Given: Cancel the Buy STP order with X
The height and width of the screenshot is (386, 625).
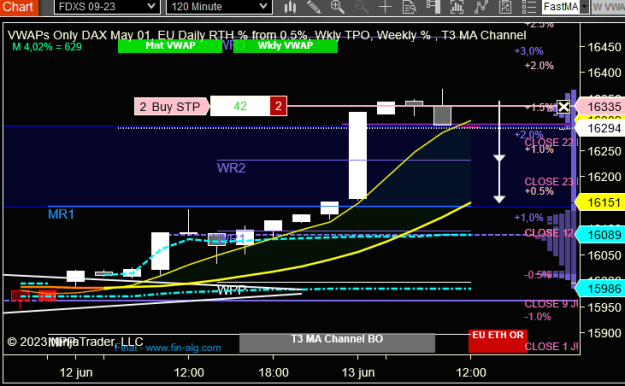Looking at the screenshot, I should click(x=563, y=107).
